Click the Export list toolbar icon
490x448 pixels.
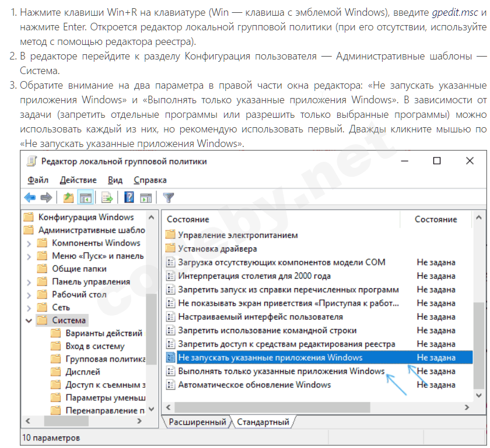pyautogui.click(x=107, y=198)
